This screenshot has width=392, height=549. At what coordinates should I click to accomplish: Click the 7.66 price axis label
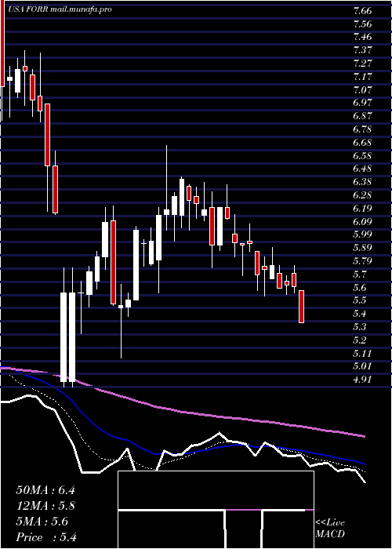point(362,11)
